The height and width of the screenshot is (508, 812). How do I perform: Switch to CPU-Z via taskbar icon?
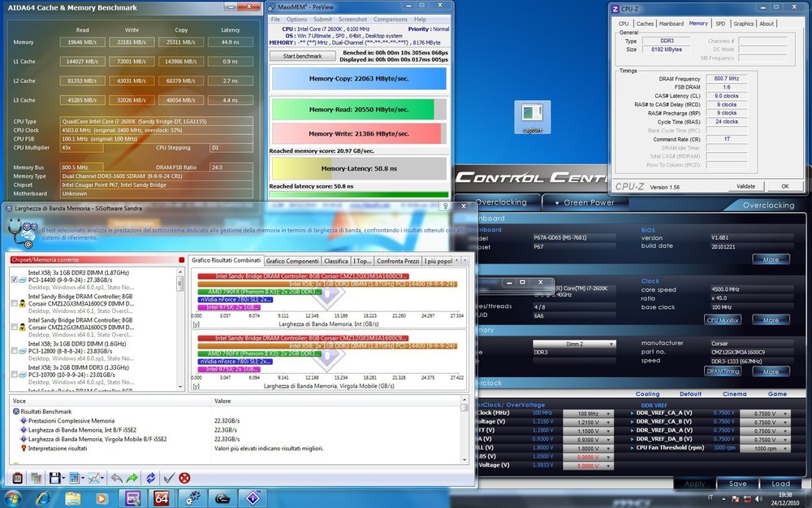(x=132, y=499)
